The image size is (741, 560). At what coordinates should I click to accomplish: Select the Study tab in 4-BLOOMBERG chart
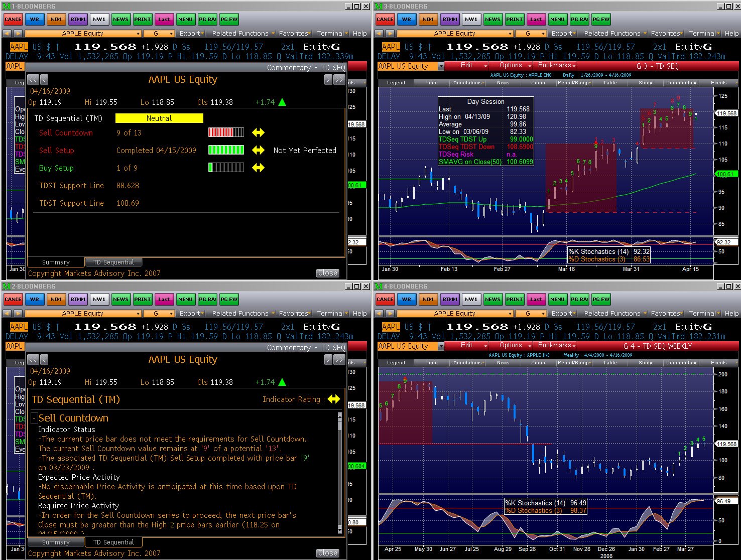pyautogui.click(x=646, y=362)
